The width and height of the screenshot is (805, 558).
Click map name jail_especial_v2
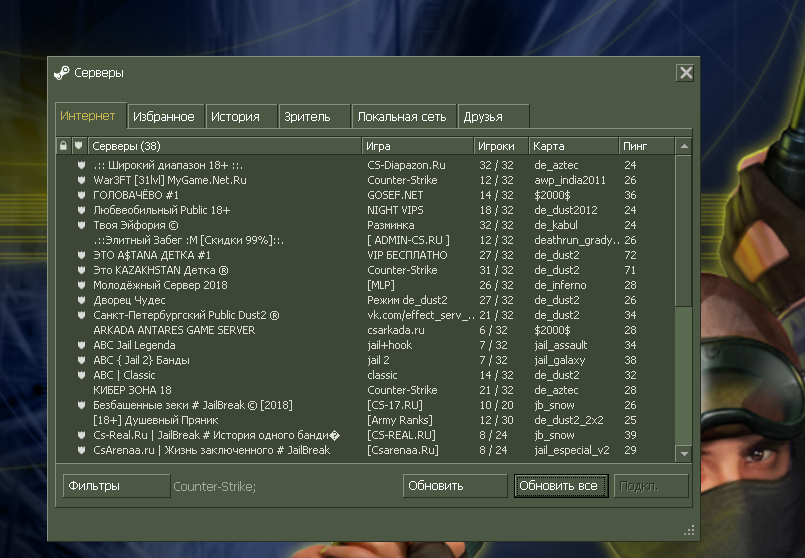(572, 450)
